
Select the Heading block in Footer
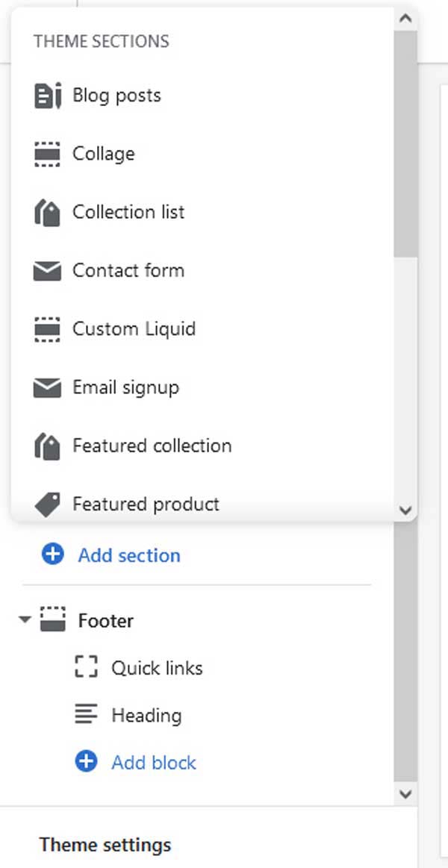coord(147,715)
